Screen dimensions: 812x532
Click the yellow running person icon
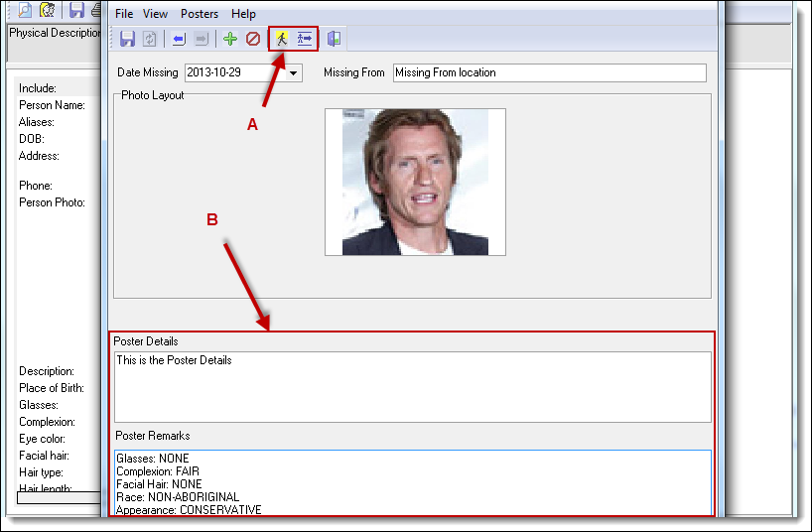[x=282, y=39]
